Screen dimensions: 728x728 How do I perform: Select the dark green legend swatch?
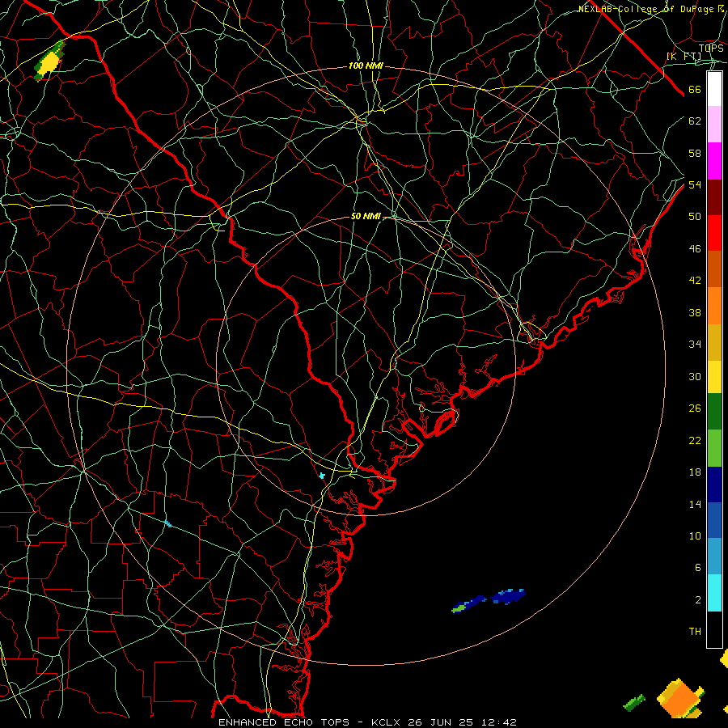pos(714,412)
